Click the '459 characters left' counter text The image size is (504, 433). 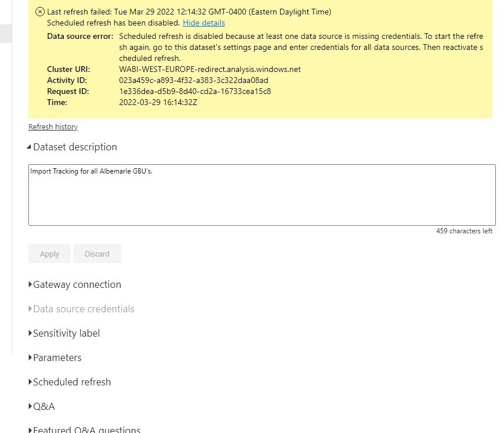pos(464,231)
